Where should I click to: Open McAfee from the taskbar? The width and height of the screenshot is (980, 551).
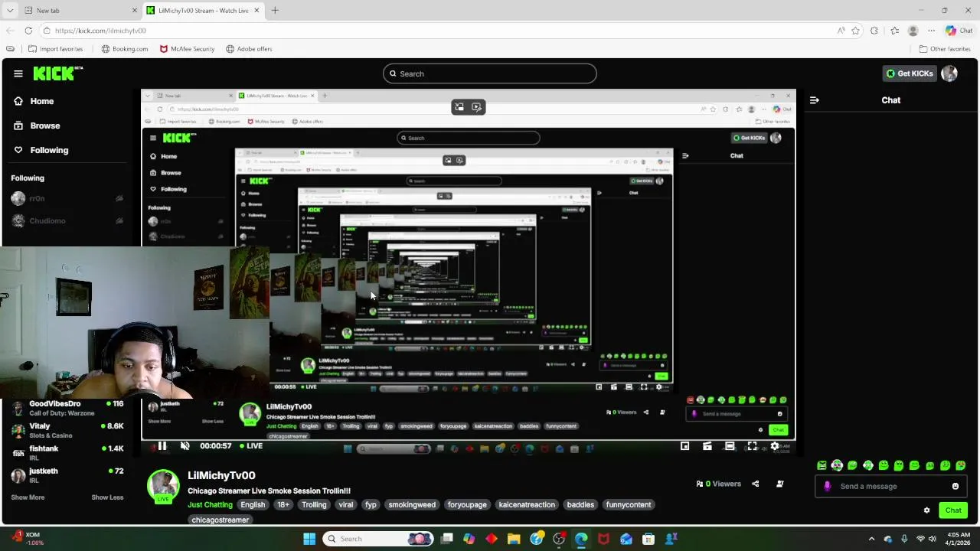tap(603, 539)
